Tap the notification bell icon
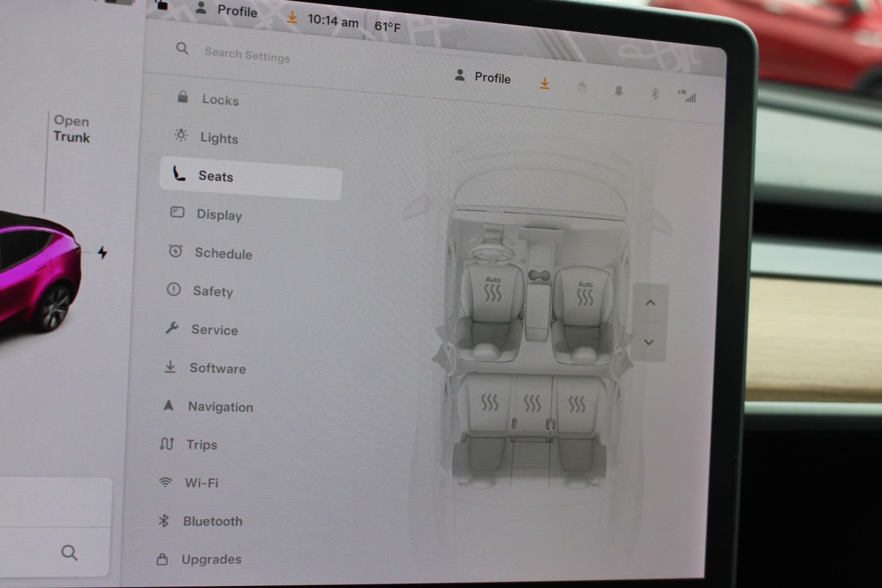The height and width of the screenshot is (588, 882). pos(618,91)
